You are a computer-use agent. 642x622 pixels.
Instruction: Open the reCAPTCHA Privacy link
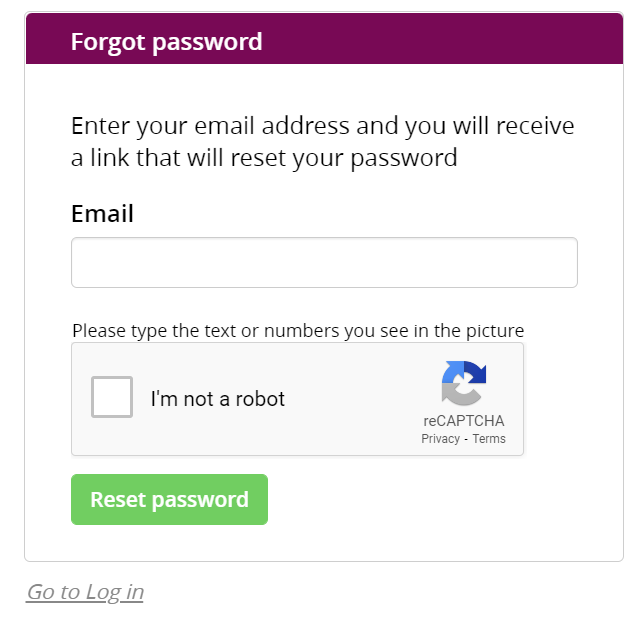coord(440,439)
